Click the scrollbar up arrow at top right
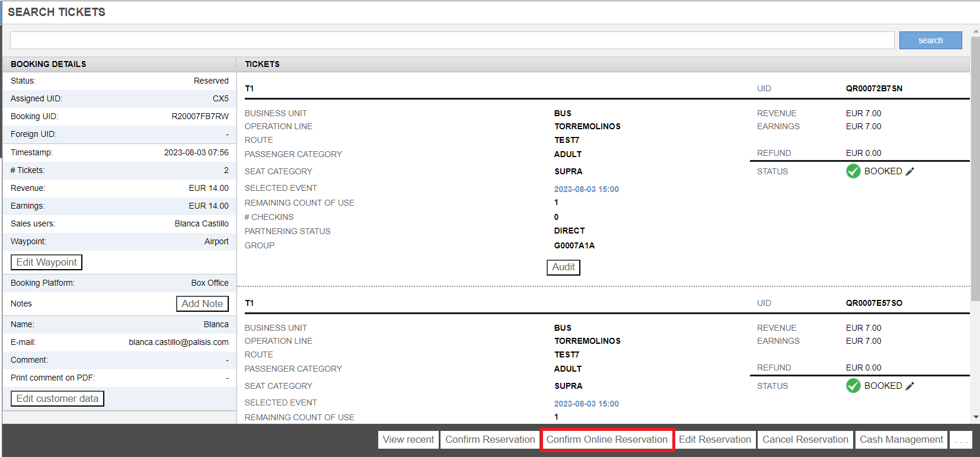980x457 pixels. (x=976, y=31)
